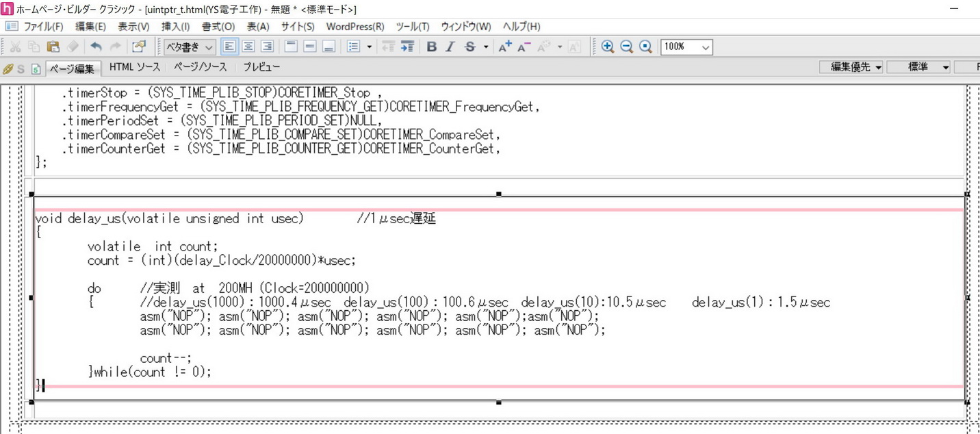The height and width of the screenshot is (434, 980).
Task: Click the increase indent icon
Action: 407,47
